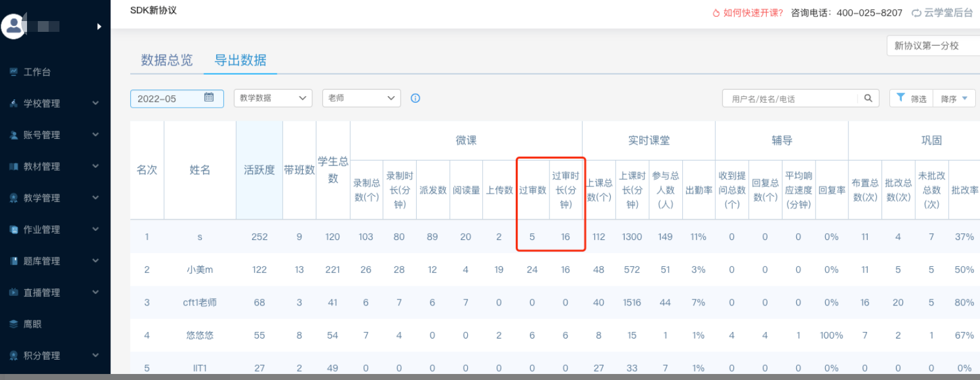Click the 学校管理 sidebar icon

click(13, 103)
